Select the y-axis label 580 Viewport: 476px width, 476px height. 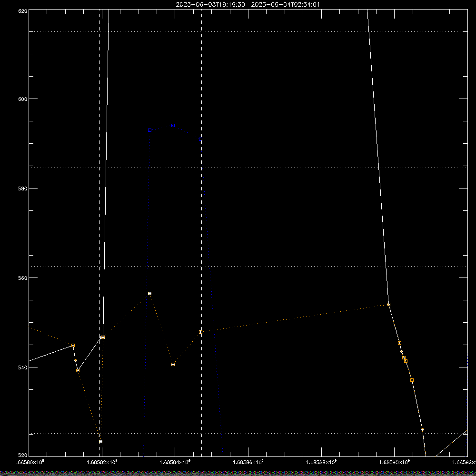point(23,188)
